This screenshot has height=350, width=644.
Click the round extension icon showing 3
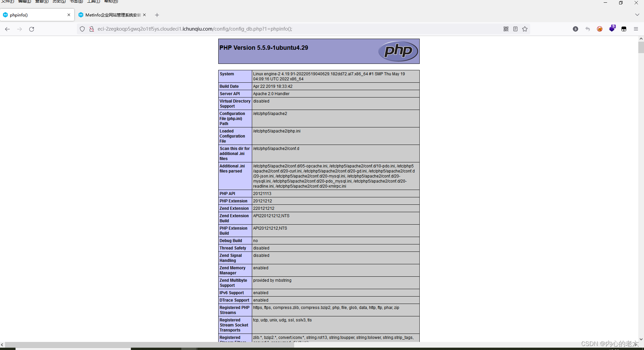[x=576, y=29]
